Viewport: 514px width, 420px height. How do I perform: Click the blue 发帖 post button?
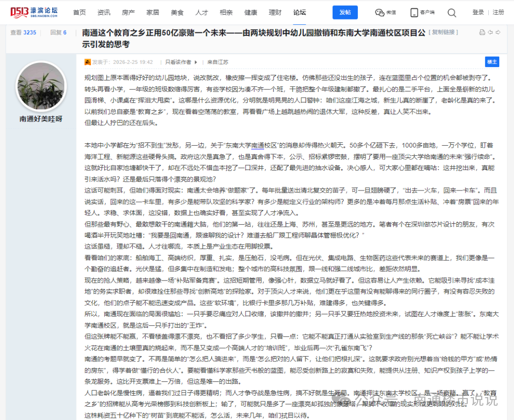pyautogui.click(x=345, y=12)
